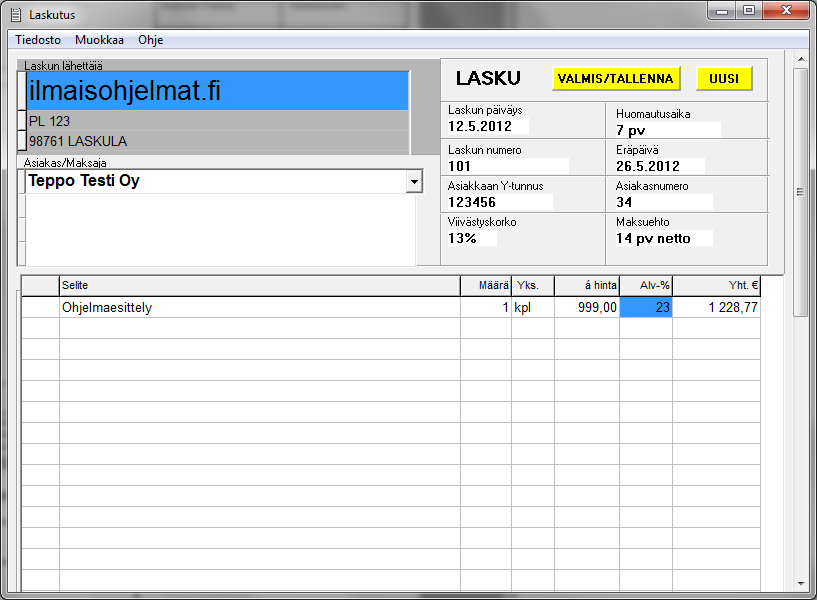
Task: Open the Ohje menu
Action: click(x=151, y=40)
